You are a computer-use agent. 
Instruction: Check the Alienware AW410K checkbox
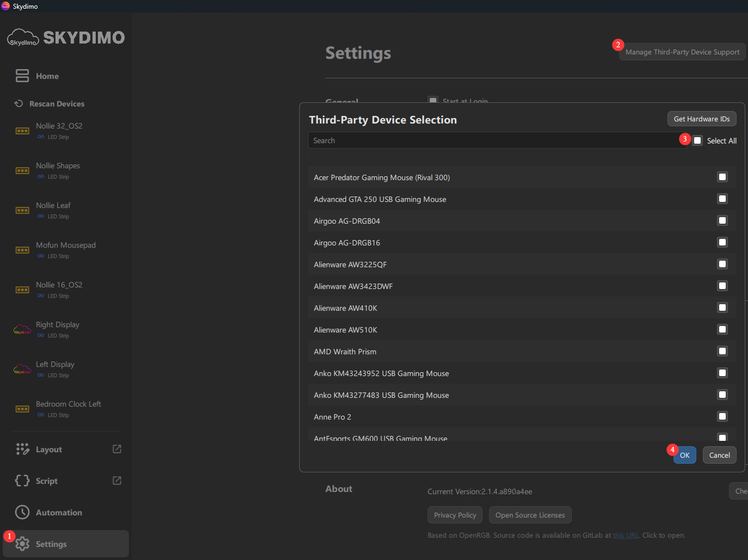pyautogui.click(x=722, y=307)
